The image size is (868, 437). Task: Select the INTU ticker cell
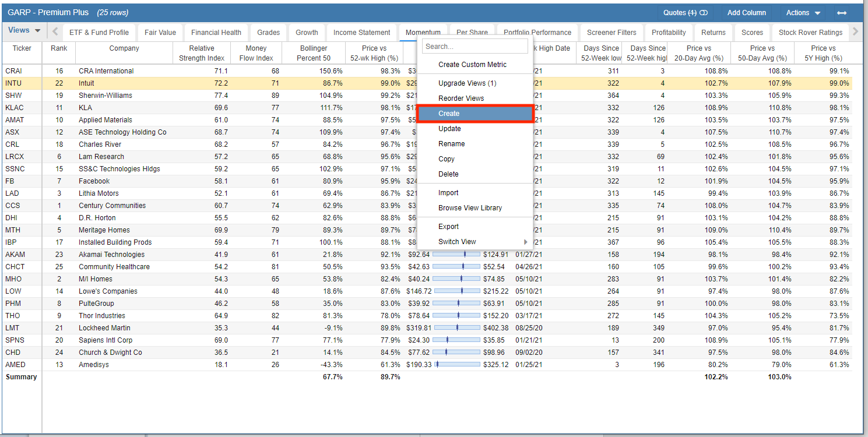pos(22,83)
